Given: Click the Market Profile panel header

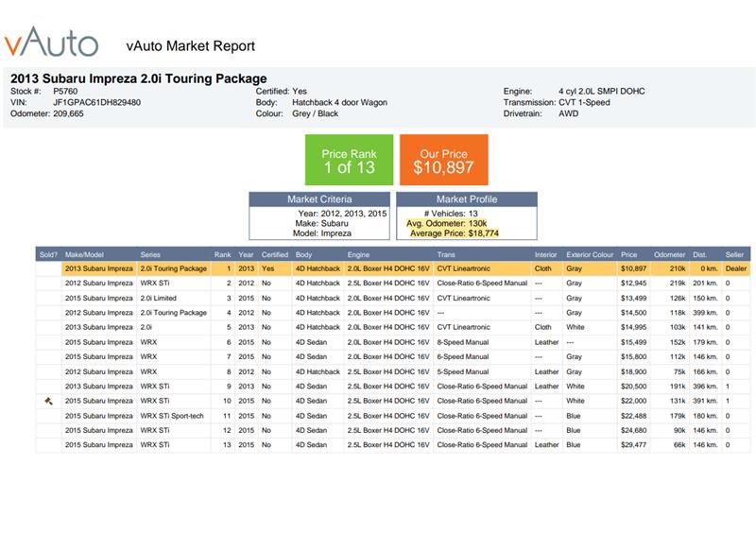Looking at the screenshot, I should click(467, 199).
